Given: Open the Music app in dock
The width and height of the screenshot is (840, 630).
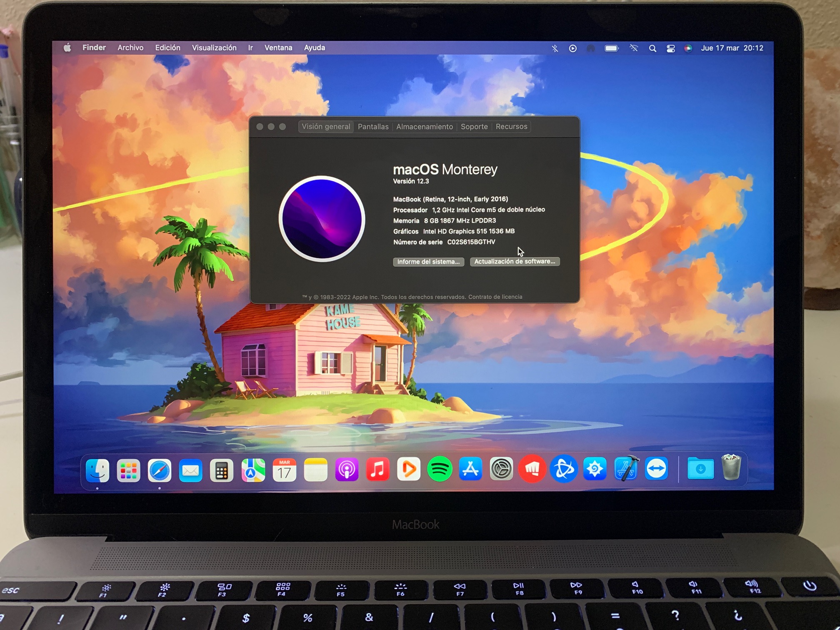Looking at the screenshot, I should pyautogui.click(x=377, y=469).
